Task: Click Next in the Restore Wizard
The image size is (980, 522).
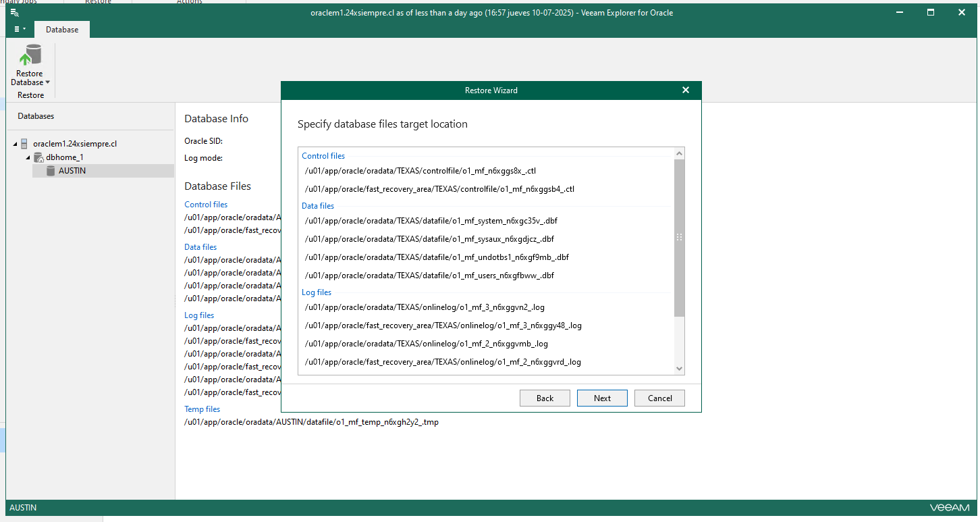Action: 602,398
